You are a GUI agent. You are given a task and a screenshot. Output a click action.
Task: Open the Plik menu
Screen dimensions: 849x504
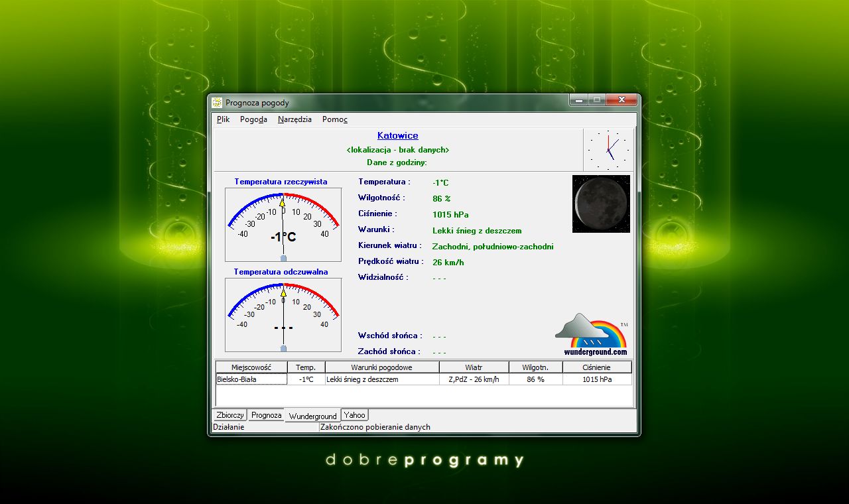(223, 119)
